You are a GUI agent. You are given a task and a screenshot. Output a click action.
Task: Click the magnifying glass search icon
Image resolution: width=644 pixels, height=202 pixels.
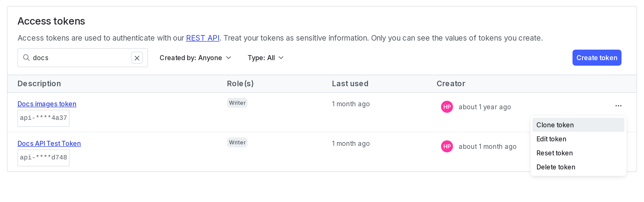coord(26,58)
